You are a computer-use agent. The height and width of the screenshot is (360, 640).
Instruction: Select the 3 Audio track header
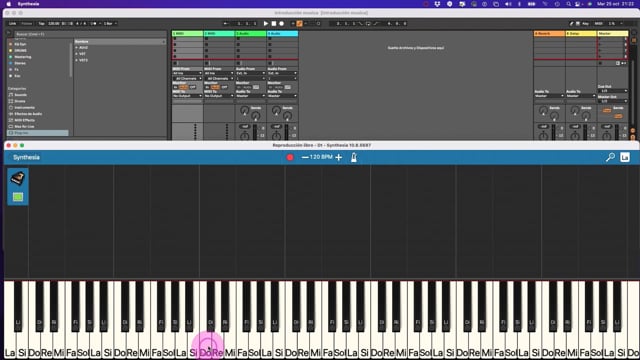pyautogui.click(x=251, y=33)
